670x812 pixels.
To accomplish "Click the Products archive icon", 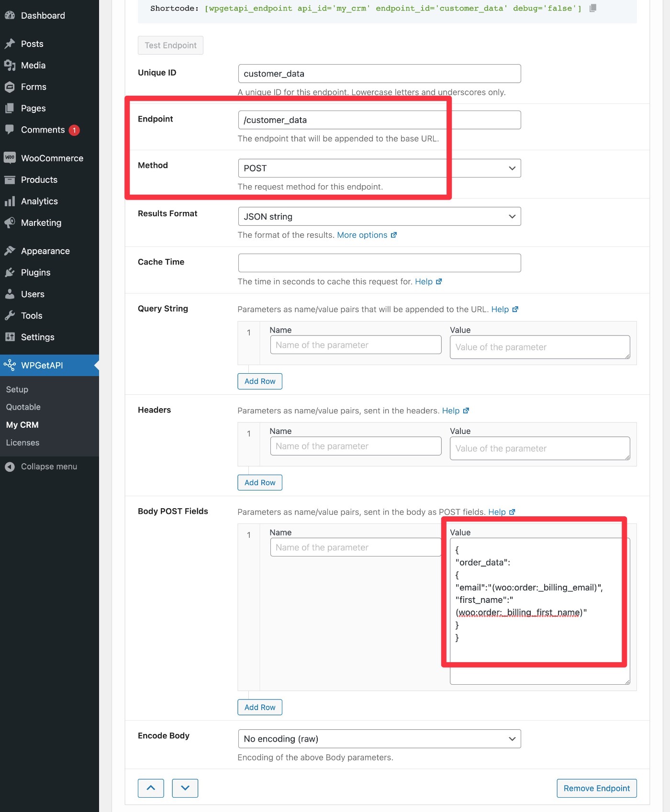I will tap(10, 179).
